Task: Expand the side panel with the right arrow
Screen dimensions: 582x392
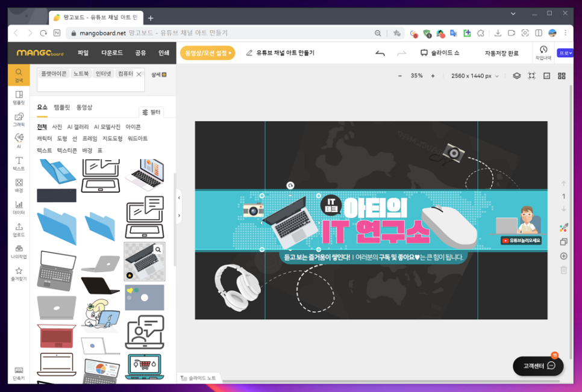Action: (179, 216)
